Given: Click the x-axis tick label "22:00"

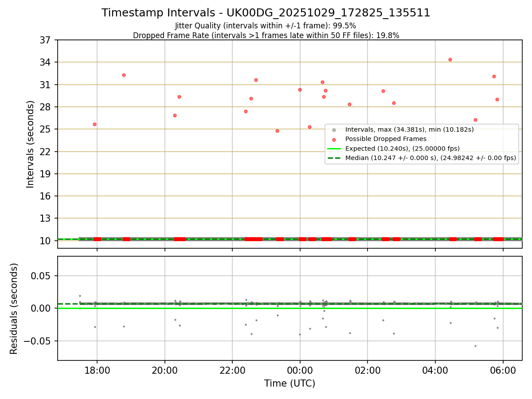Looking at the screenshot, I should tap(232, 370).
